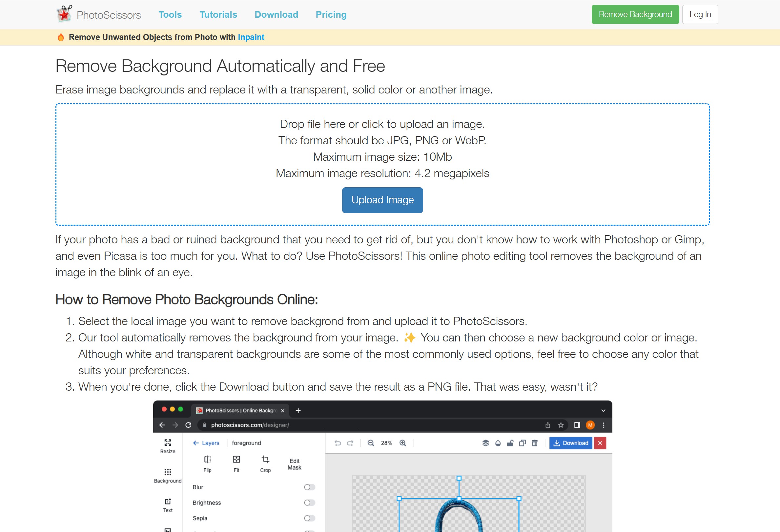
Task: Open the Pricing page
Action: (x=331, y=14)
